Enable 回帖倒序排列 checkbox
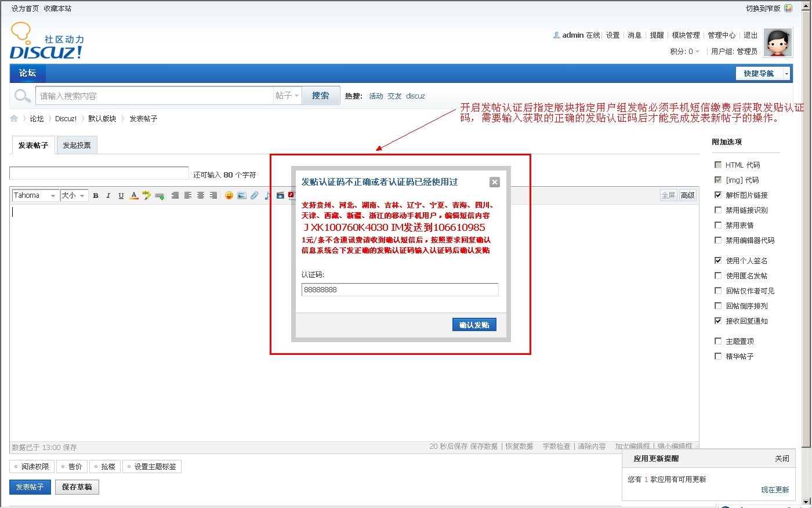The width and height of the screenshot is (812, 508). (x=718, y=306)
